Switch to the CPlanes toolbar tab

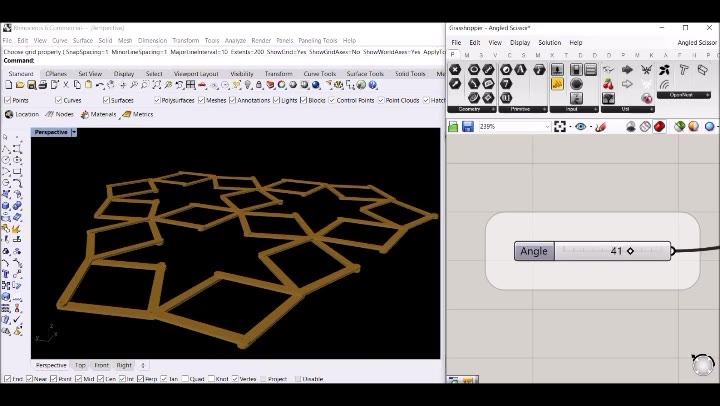pyautogui.click(x=56, y=73)
